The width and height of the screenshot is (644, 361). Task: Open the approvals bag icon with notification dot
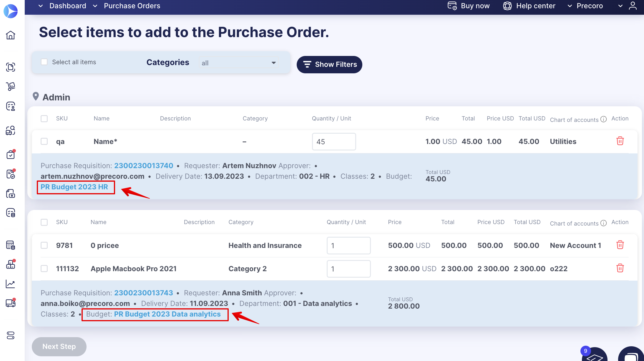[11, 154]
